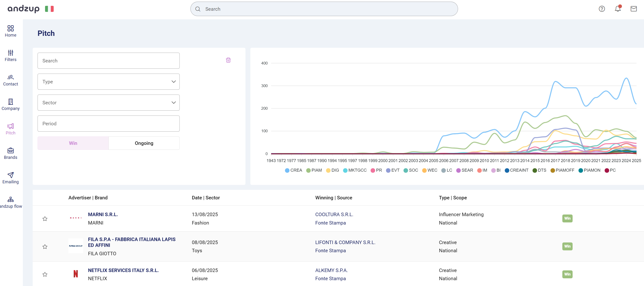The height and width of the screenshot is (286, 644).
Task: Click the Period filter field
Action: [x=108, y=123]
